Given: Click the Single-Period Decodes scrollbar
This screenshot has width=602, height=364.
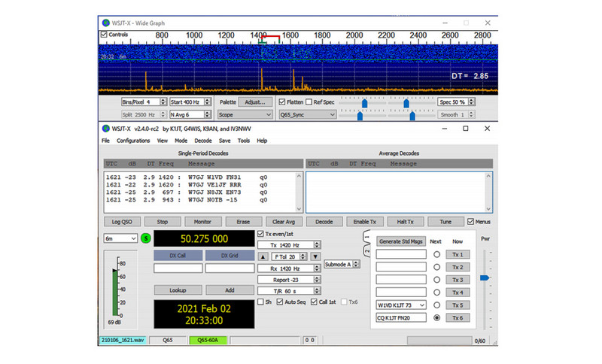Looking at the screenshot, I should pos(299,193).
